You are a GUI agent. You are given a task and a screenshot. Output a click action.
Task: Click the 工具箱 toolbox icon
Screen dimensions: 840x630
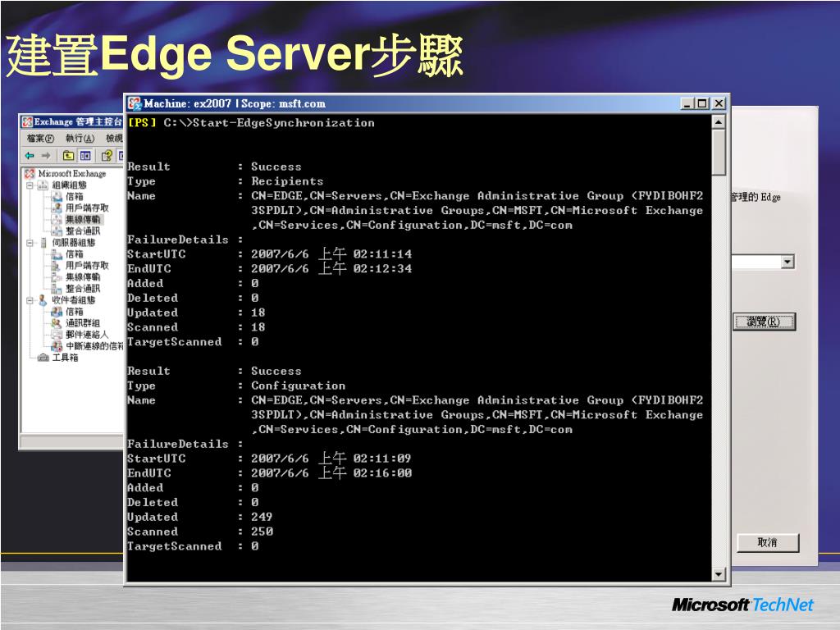coord(43,358)
